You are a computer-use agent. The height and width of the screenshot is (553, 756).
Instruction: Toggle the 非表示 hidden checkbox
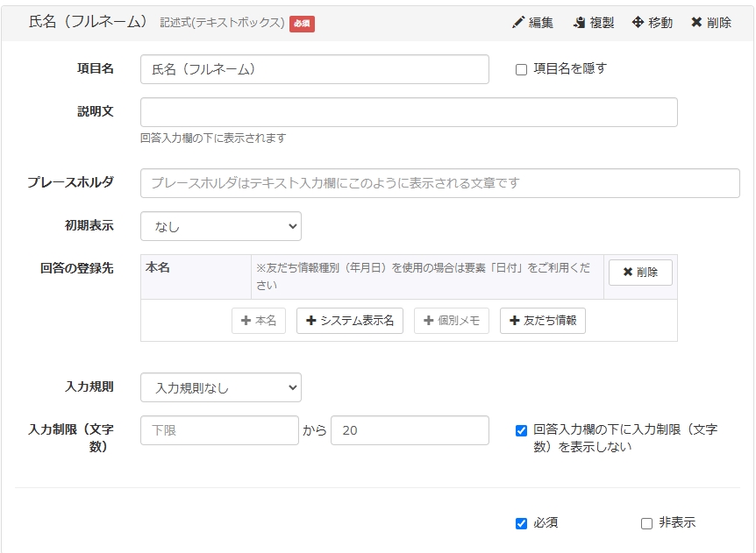point(647,523)
